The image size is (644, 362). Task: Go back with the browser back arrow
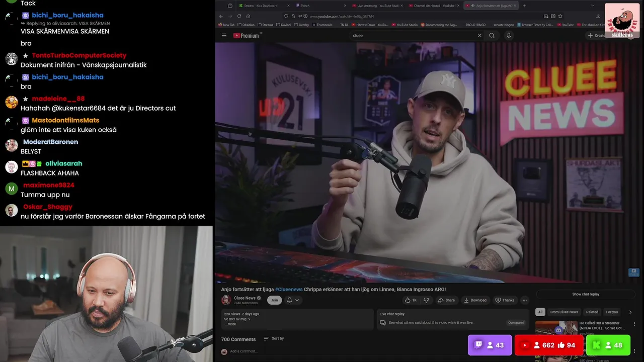(220, 16)
